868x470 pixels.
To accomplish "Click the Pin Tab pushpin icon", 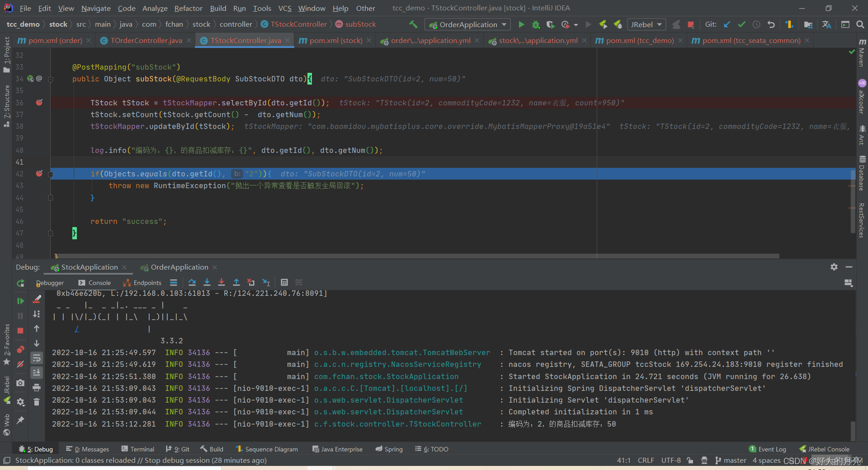I will [x=20, y=420].
